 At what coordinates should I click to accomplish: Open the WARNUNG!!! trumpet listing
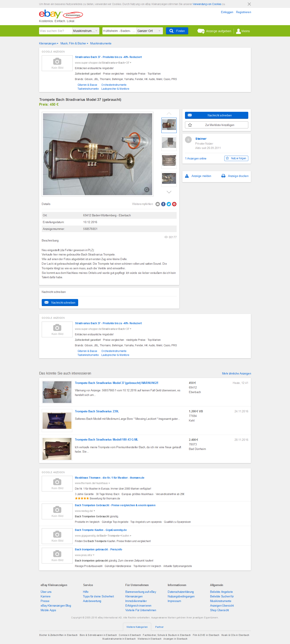pos(116,383)
